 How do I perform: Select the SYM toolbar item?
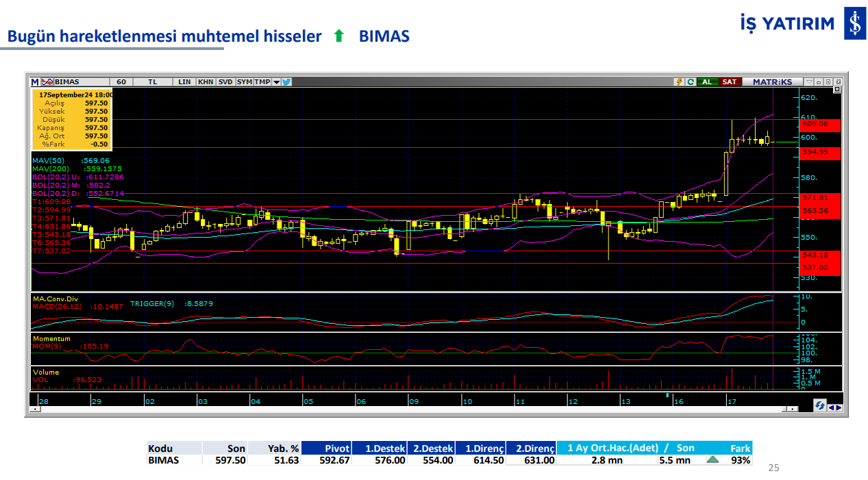244,81
